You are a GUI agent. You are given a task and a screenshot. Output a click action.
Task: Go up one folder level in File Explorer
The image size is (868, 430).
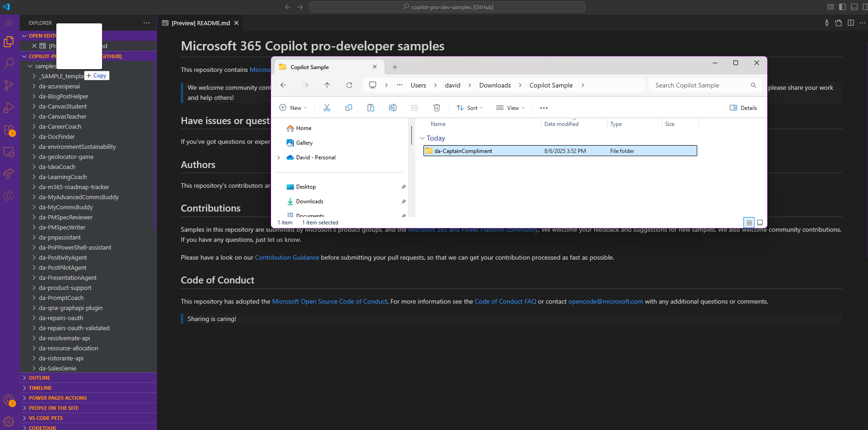tap(327, 85)
